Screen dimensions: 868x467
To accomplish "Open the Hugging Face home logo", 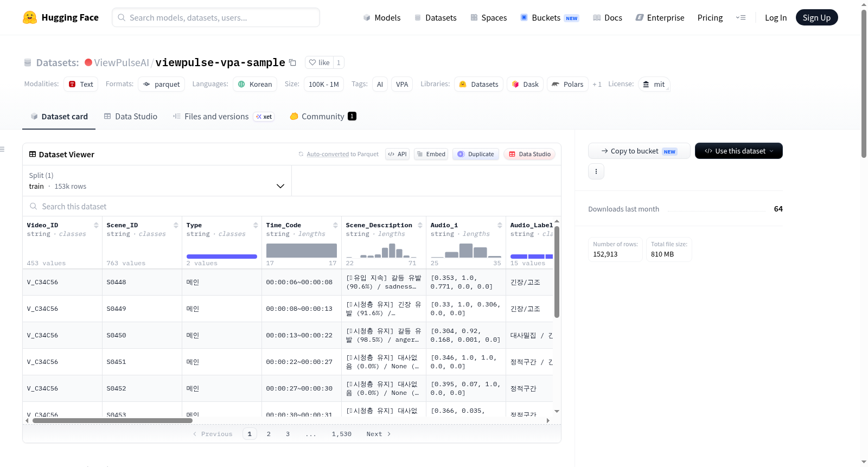I will click(61, 17).
